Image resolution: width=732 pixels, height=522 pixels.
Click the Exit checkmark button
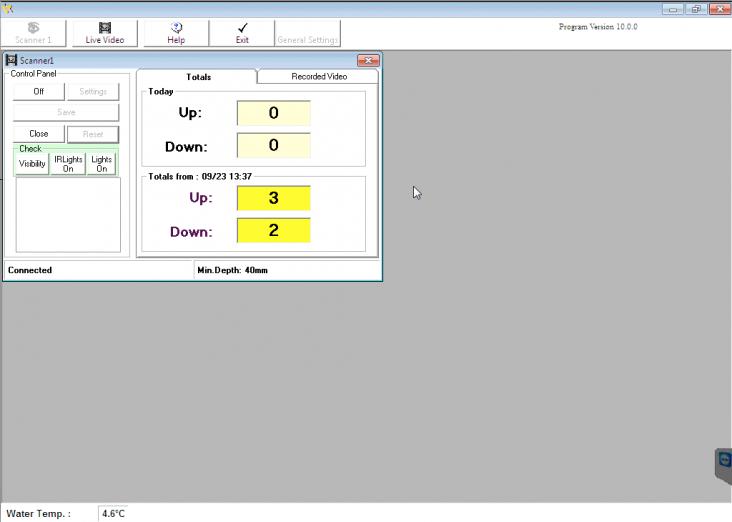tap(242, 33)
